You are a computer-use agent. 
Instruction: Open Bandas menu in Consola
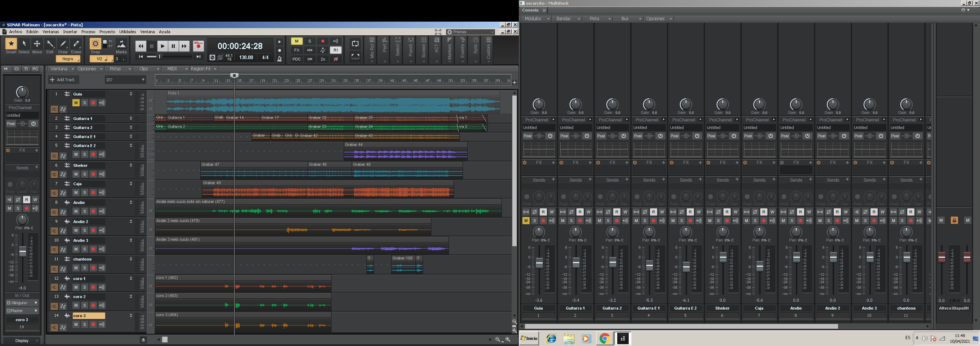[x=567, y=19]
